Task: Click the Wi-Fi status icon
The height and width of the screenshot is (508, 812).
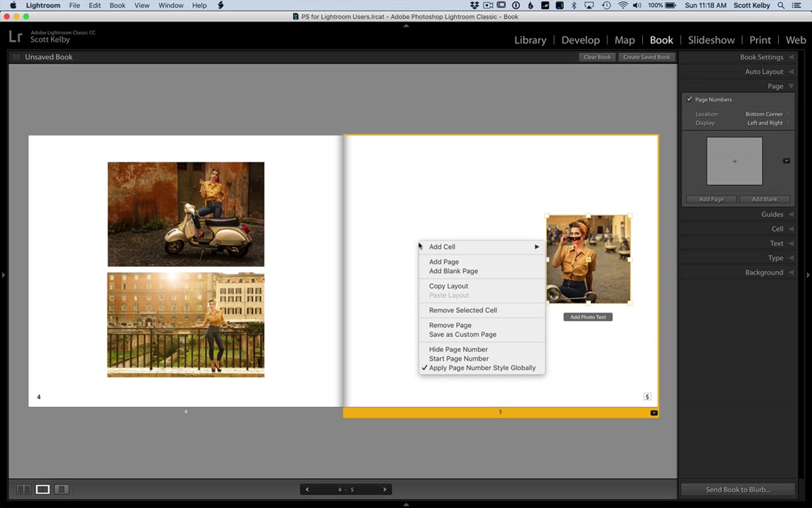Action: point(623,5)
